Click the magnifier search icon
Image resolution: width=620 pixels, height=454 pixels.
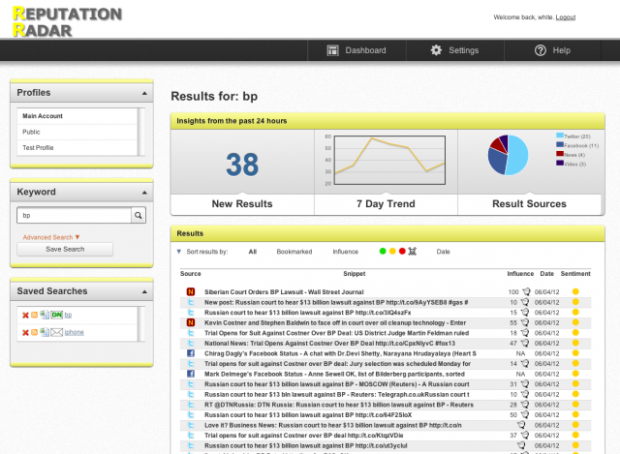138,216
